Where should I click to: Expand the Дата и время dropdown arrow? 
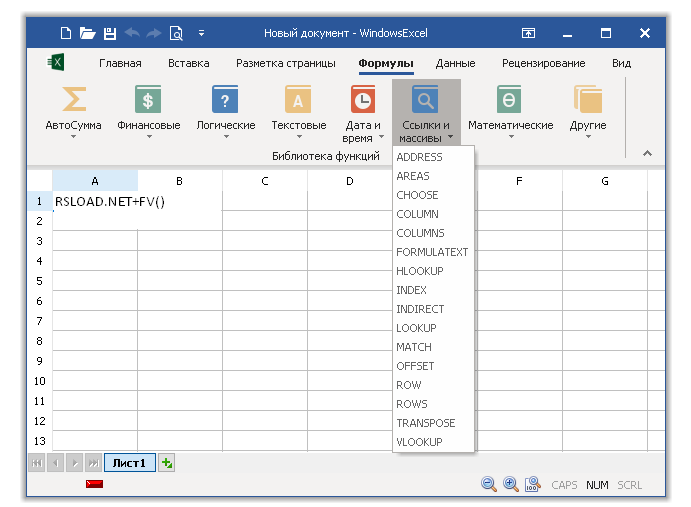coord(381,137)
